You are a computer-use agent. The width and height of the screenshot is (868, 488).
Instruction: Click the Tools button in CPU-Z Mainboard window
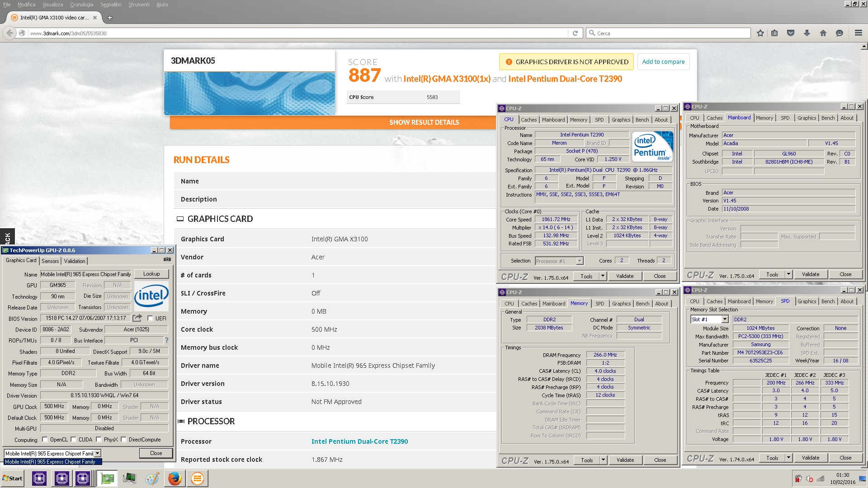point(772,274)
